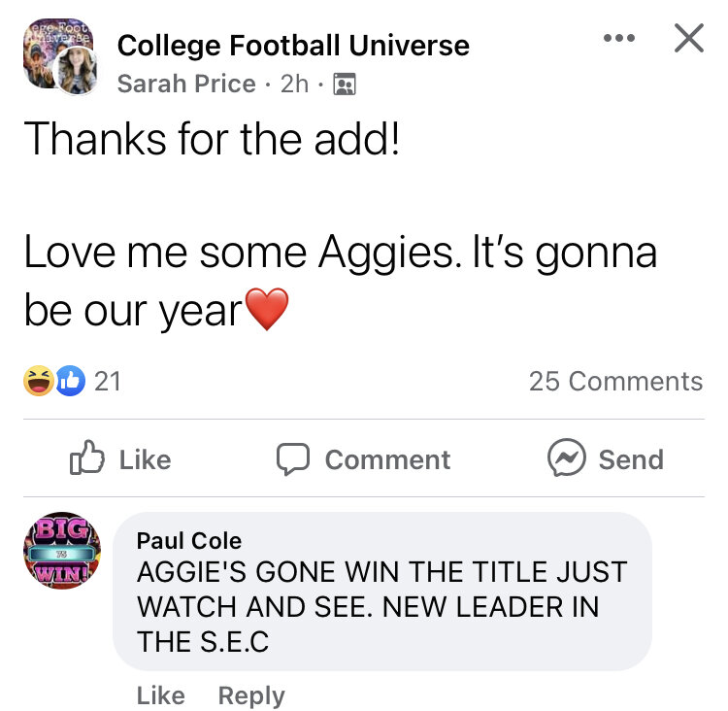Like Paul Cole's comment
728x711 pixels.
tap(160, 695)
